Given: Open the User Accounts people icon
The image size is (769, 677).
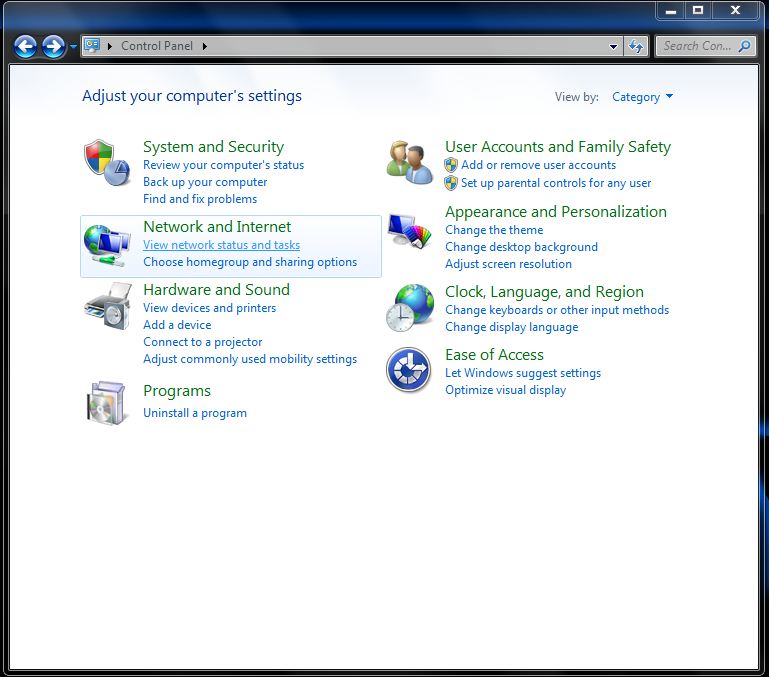Looking at the screenshot, I should (x=410, y=162).
